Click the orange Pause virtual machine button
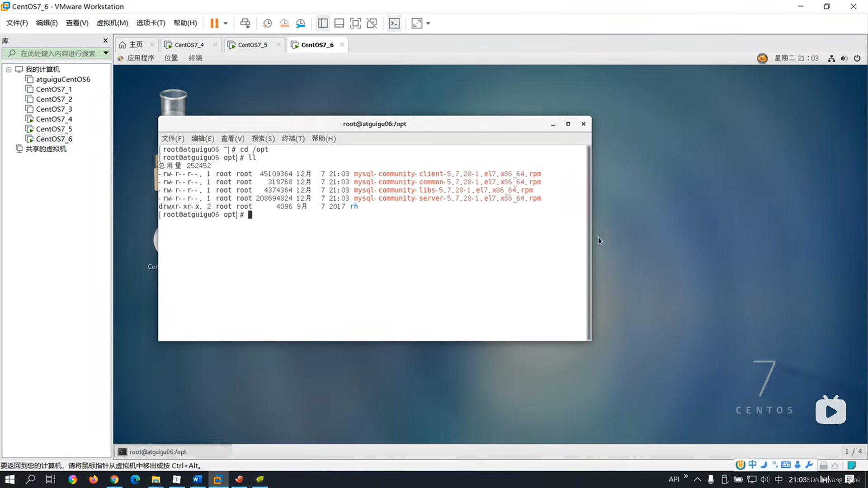 (x=214, y=23)
